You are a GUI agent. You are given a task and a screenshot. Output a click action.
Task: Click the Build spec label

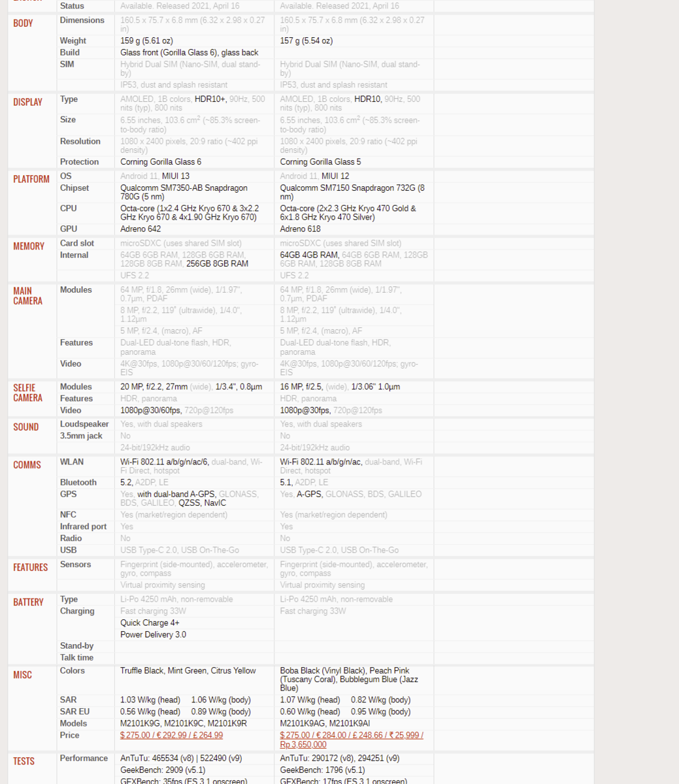pyautogui.click(x=70, y=52)
